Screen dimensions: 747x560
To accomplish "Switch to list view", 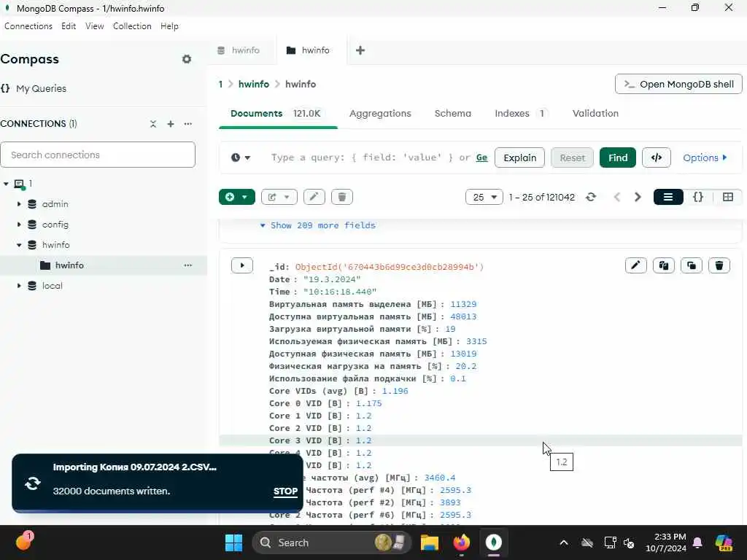I will [x=668, y=197].
